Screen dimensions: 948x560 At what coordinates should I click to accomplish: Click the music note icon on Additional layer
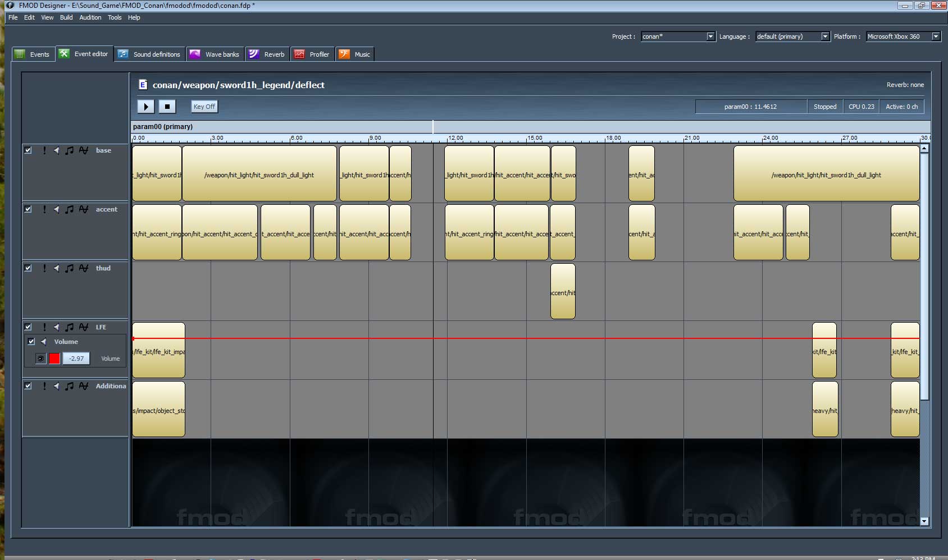click(69, 386)
